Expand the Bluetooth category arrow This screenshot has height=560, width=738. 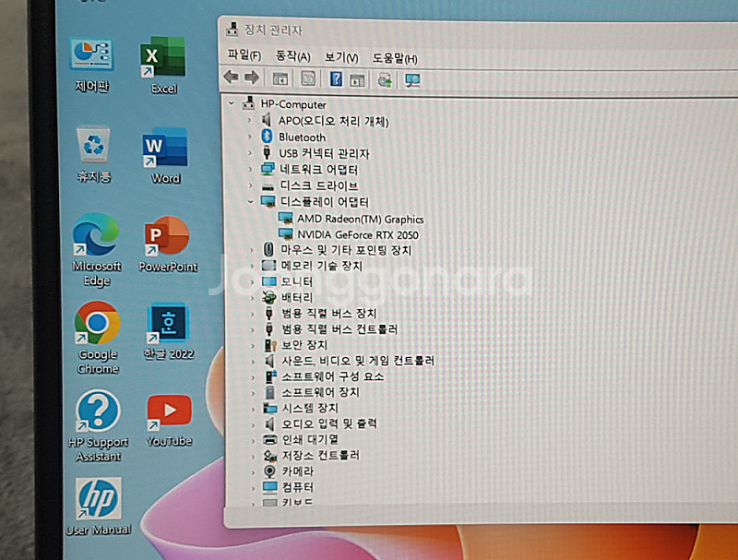tap(249, 137)
